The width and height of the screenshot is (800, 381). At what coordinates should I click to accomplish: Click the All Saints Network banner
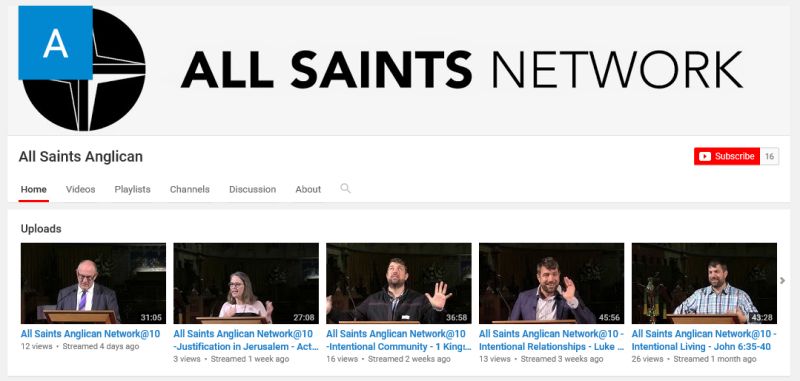(x=399, y=70)
